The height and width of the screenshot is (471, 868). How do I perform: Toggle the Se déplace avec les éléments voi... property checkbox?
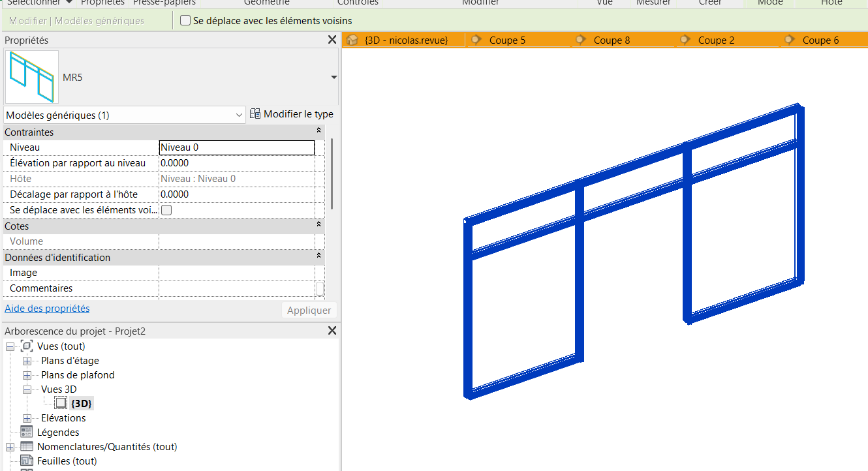click(166, 210)
